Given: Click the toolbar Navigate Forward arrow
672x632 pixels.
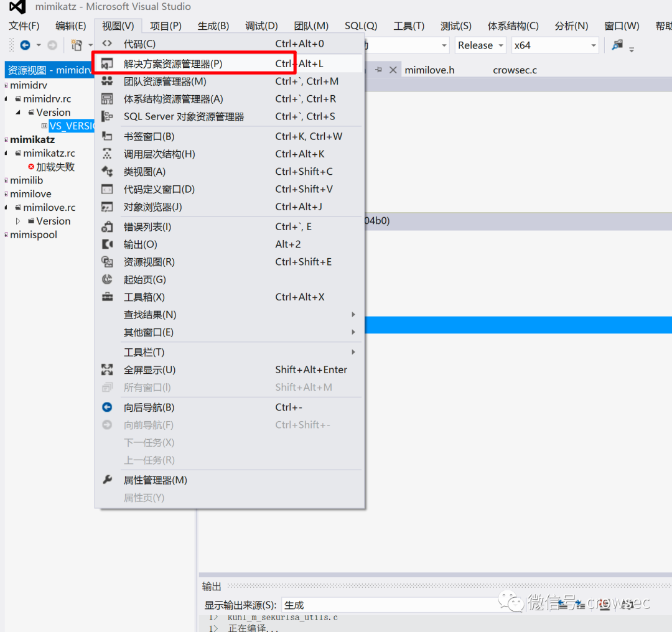Looking at the screenshot, I should pyautogui.click(x=52, y=45).
